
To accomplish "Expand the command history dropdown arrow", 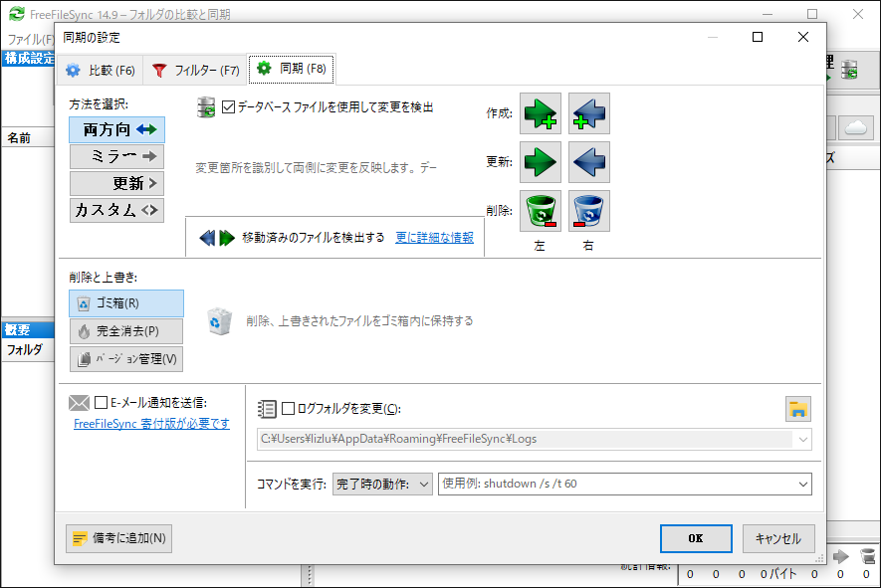I will [x=803, y=485].
